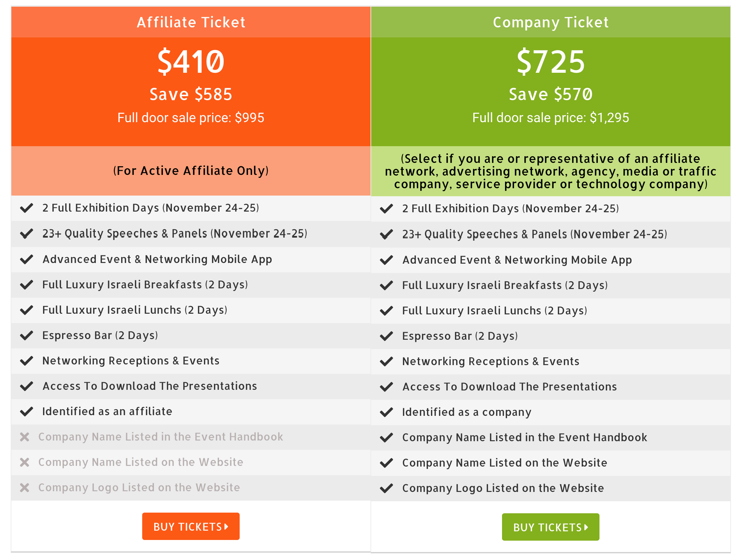
Task: Click checkmark next to company Logo Listed on Website
Action: tap(386, 488)
